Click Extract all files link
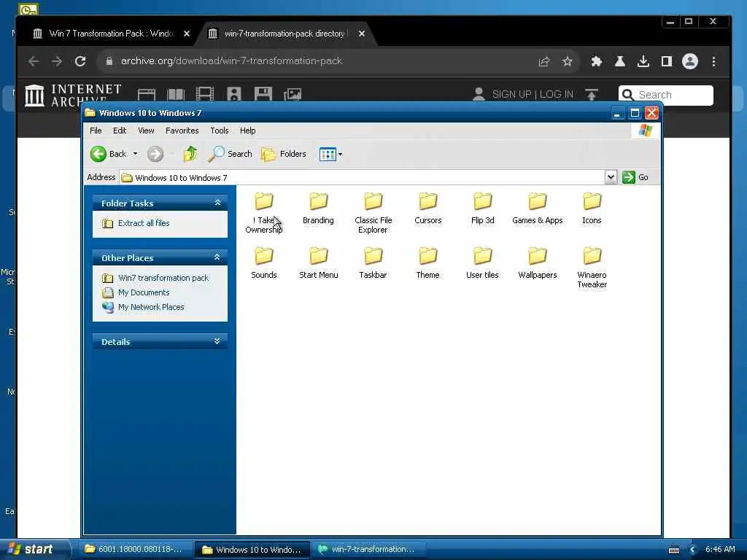 (144, 223)
